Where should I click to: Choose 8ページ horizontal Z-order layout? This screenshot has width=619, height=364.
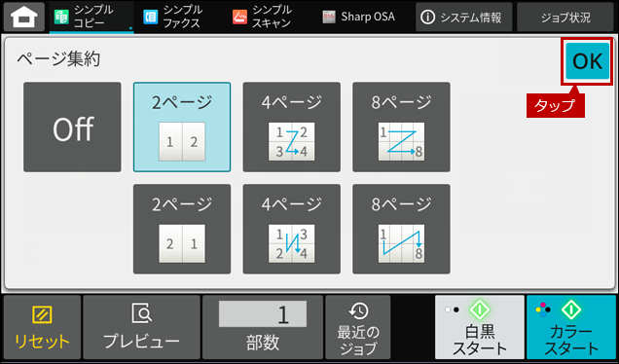point(402,127)
